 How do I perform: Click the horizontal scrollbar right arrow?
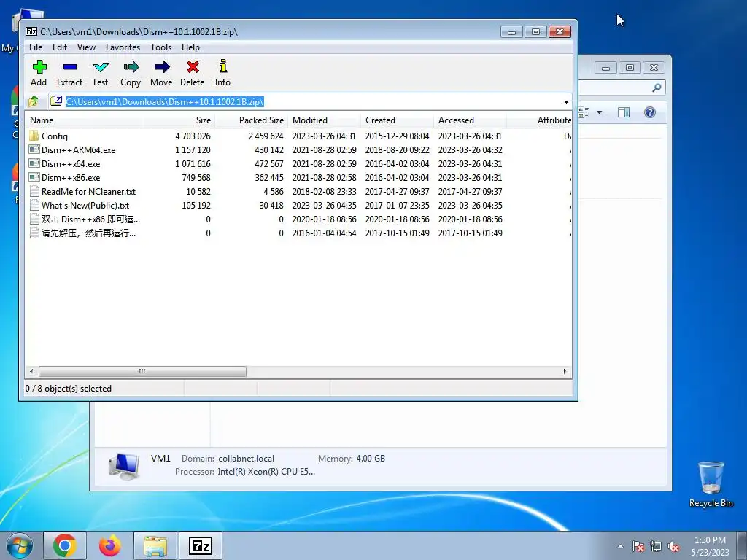[565, 371]
